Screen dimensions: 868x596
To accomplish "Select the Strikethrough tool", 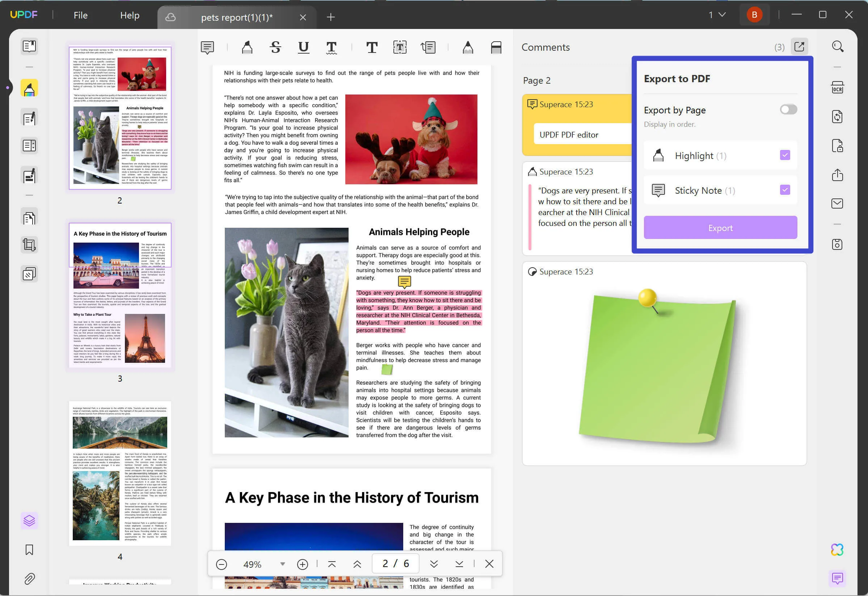I will tap(275, 47).
